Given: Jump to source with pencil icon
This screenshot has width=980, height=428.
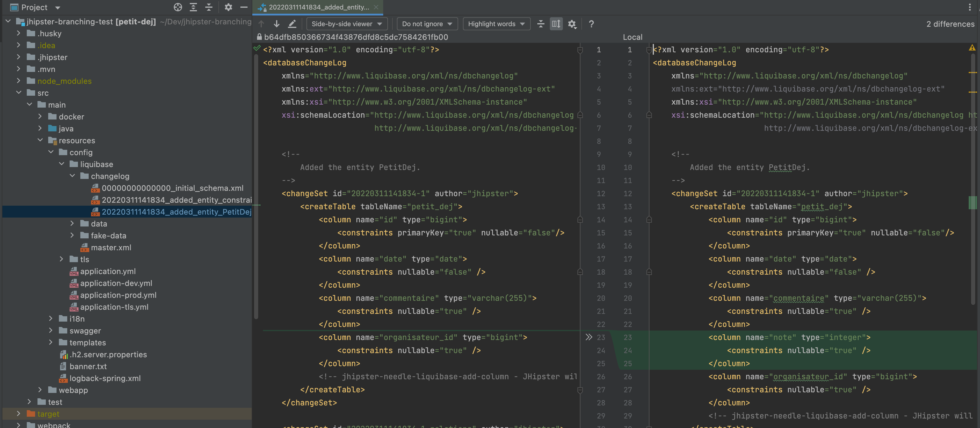Looking at the screenshot, I should coord(292,24).
